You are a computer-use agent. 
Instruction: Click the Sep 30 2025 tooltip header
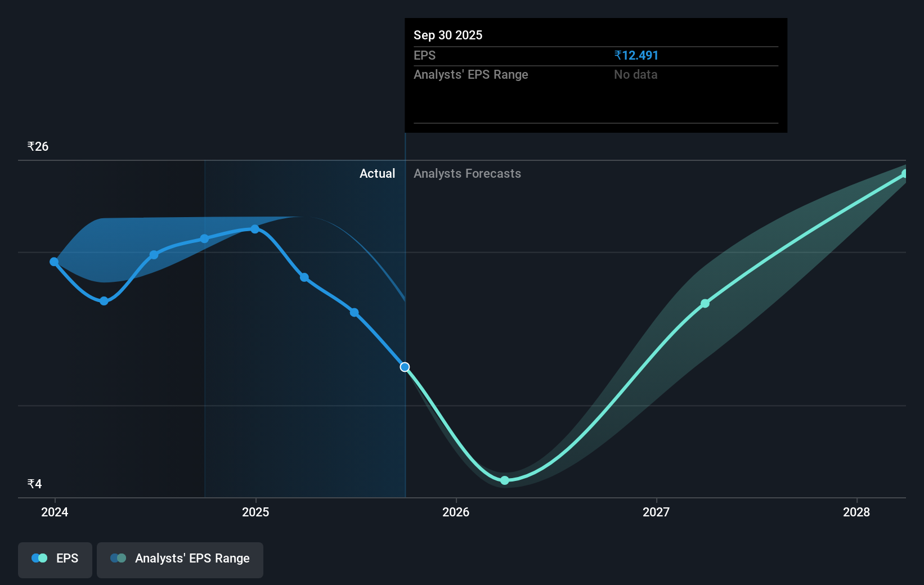tap(448, 35)
